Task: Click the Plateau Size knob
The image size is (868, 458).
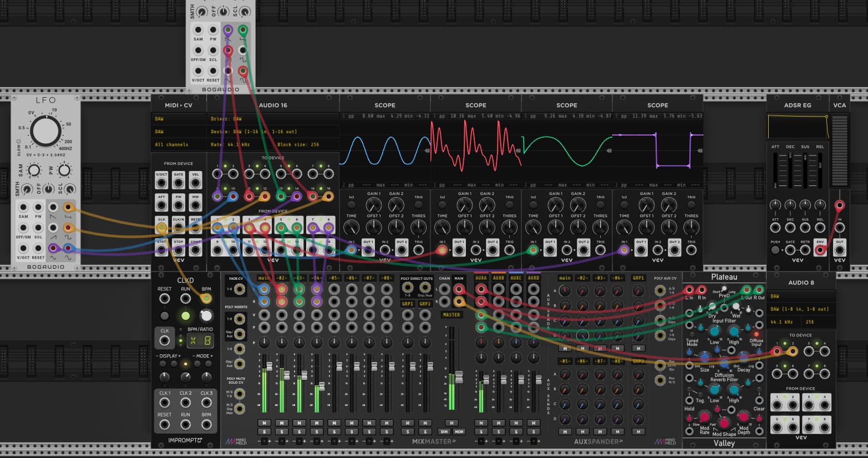Action: 704,358
